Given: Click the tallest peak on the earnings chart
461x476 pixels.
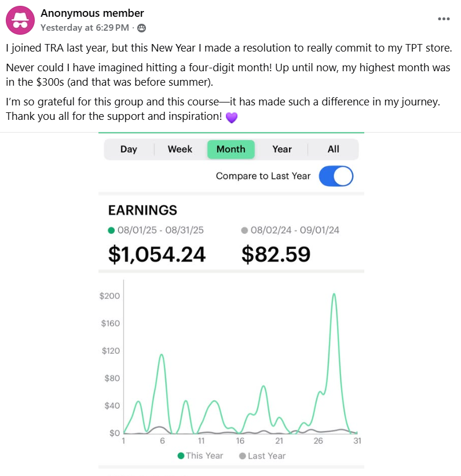Looking at the screenshot, I should (334, 294).
